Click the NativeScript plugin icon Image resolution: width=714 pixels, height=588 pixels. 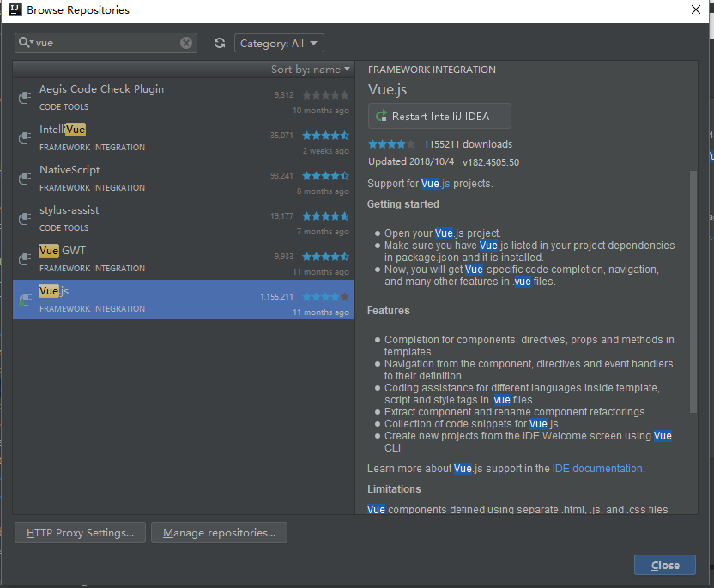tap(25, 178)
